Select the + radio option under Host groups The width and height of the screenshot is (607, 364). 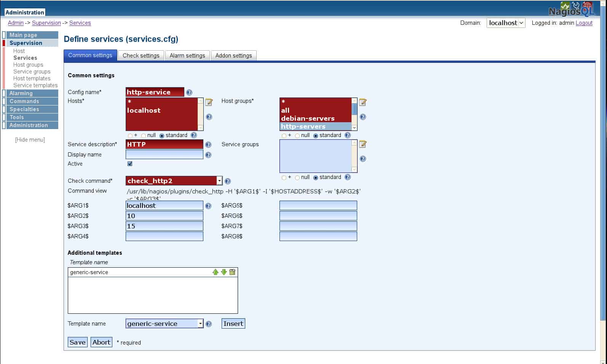click(x=284, y=136)
